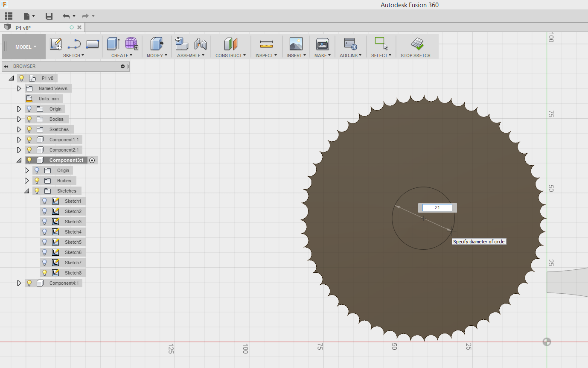Select the Measure ruler icon
This screenshot has width=588, height=368.
coord(266,44)
